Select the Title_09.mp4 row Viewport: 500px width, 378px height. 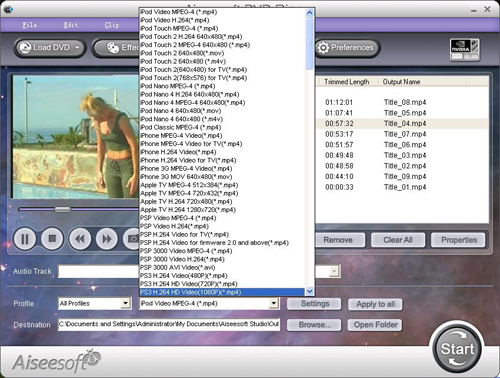(x=402, y=177)
